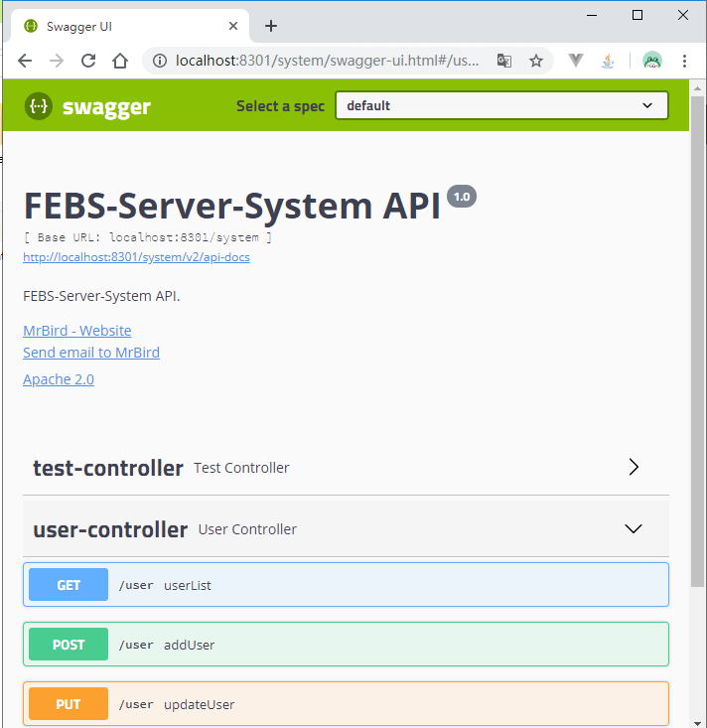Reload the Swagger UI page
Image resolution: width=707 pixels, height=728 pixels.
88,61
